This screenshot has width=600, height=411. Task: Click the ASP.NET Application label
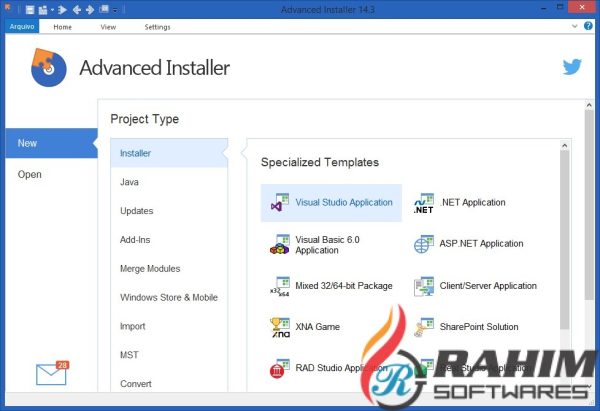pos(481,244)
